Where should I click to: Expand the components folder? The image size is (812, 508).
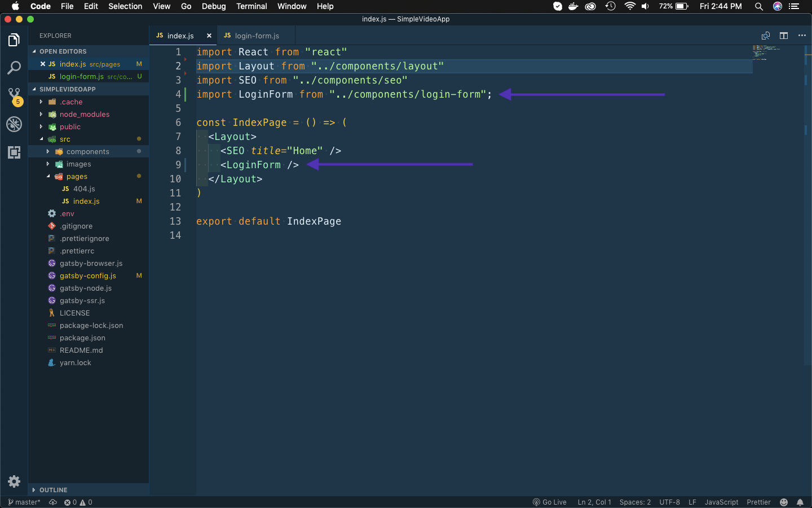[89, 152]
